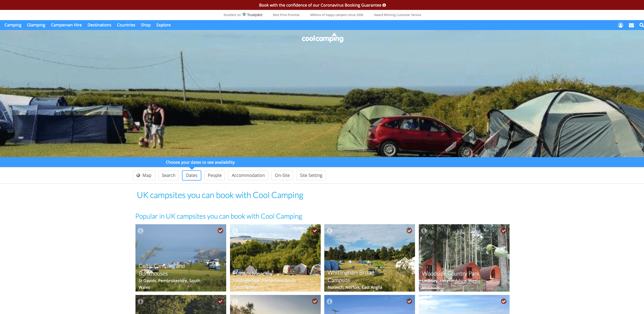Show info for Woodside Country Park
Screen dimensions: 644x314
click(424, 231)
